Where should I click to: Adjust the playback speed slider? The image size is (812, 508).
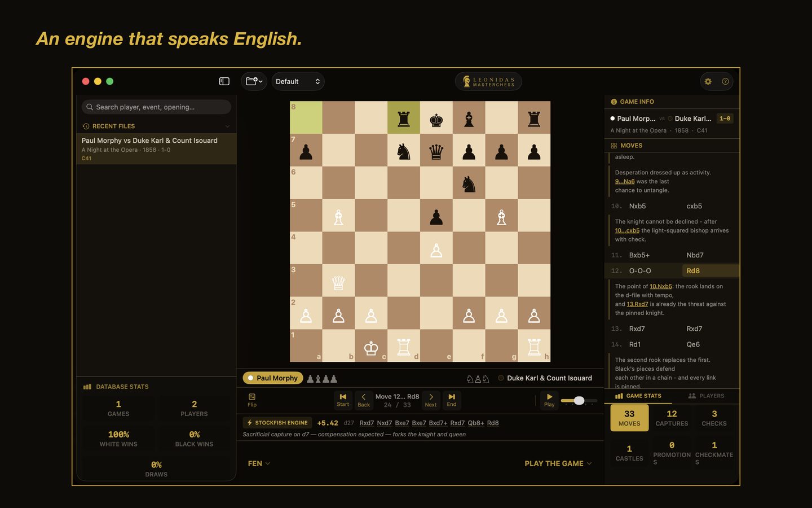pos(579,400)
